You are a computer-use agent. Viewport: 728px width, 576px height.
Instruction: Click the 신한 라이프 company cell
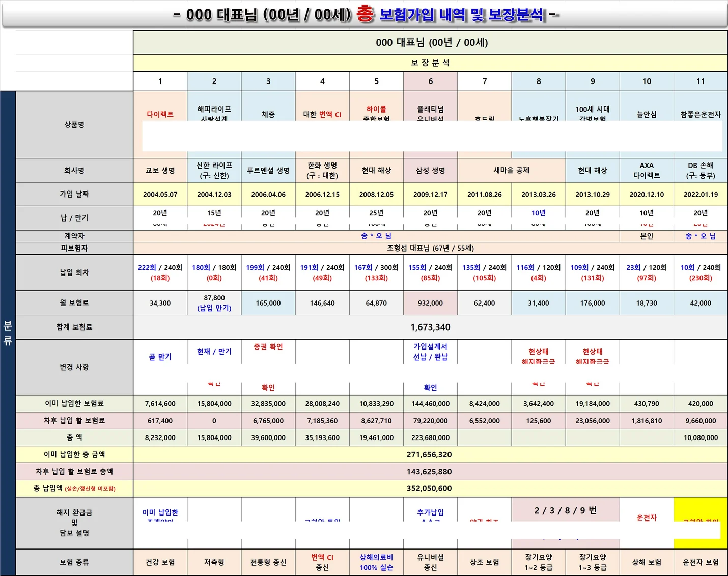pyautogui.click(x=214, y=171)
